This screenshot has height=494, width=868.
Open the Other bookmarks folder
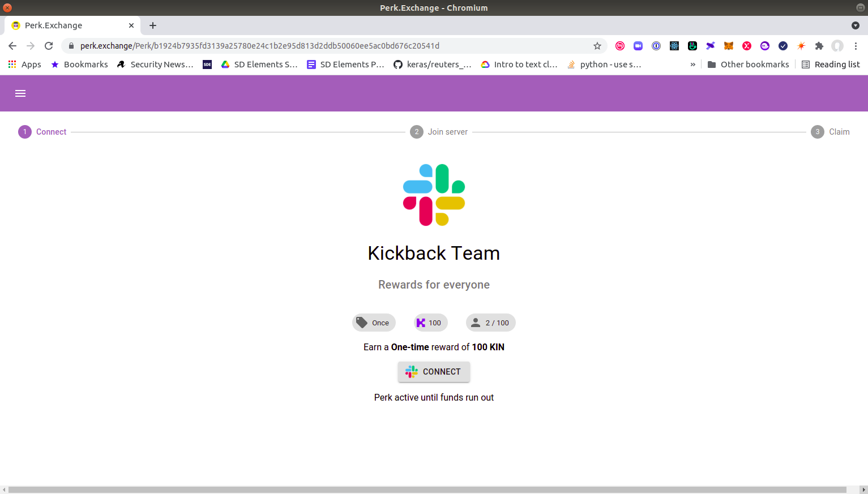click(x=748, y=65)
